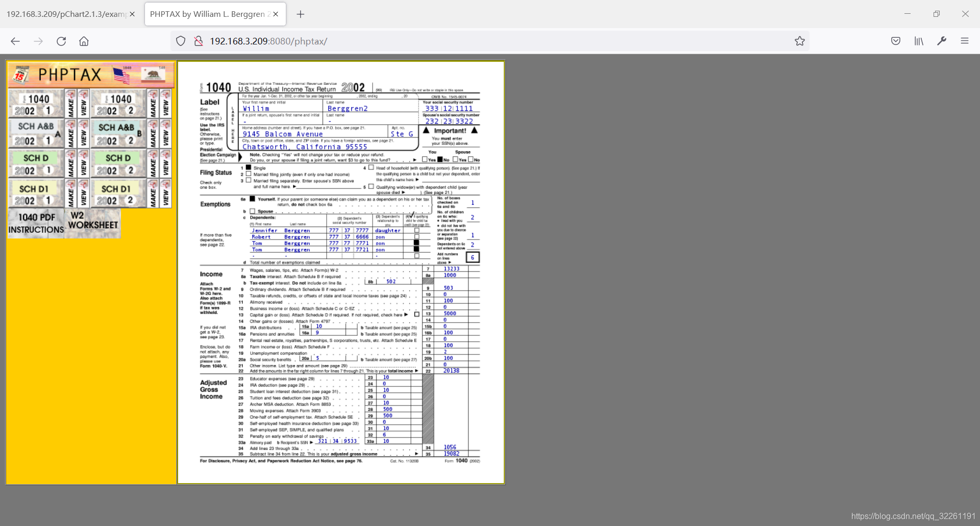Image resolution: width=980 pixels, height=526 pixels.
Task: Go to browser home page
Action: 84,41
